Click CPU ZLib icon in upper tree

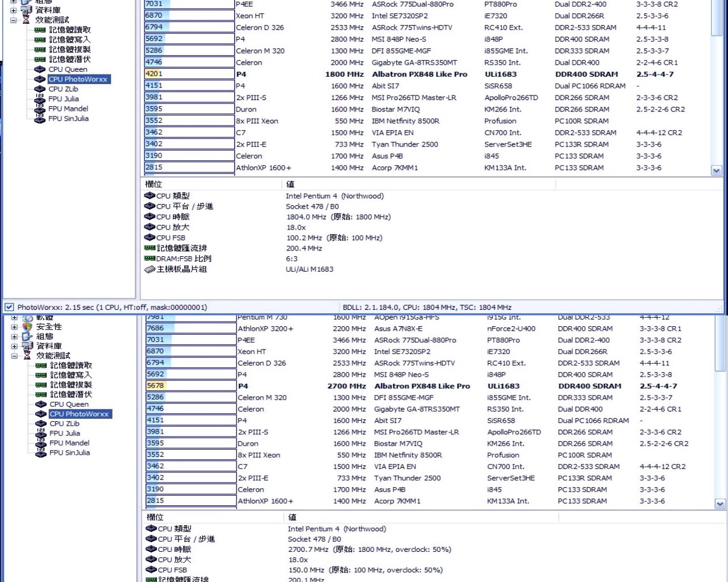(40, 89)
